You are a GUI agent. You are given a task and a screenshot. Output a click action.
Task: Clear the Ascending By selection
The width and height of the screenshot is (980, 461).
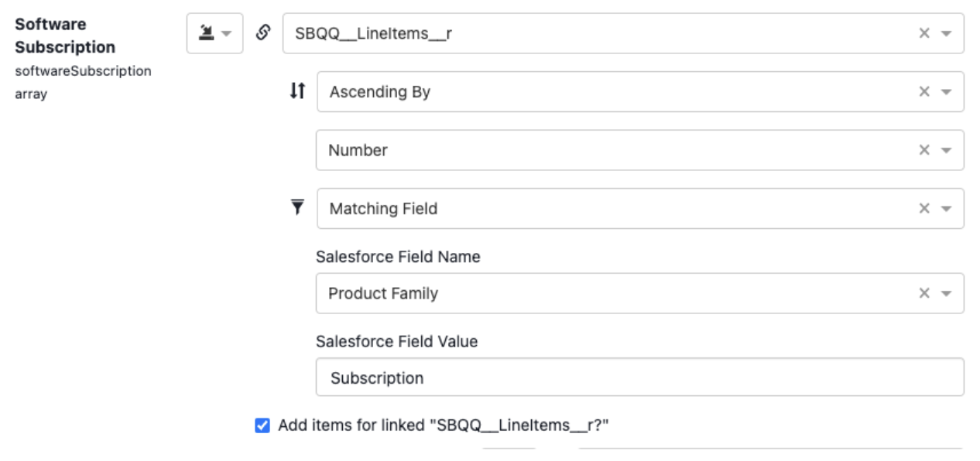[x=924, y=91]
